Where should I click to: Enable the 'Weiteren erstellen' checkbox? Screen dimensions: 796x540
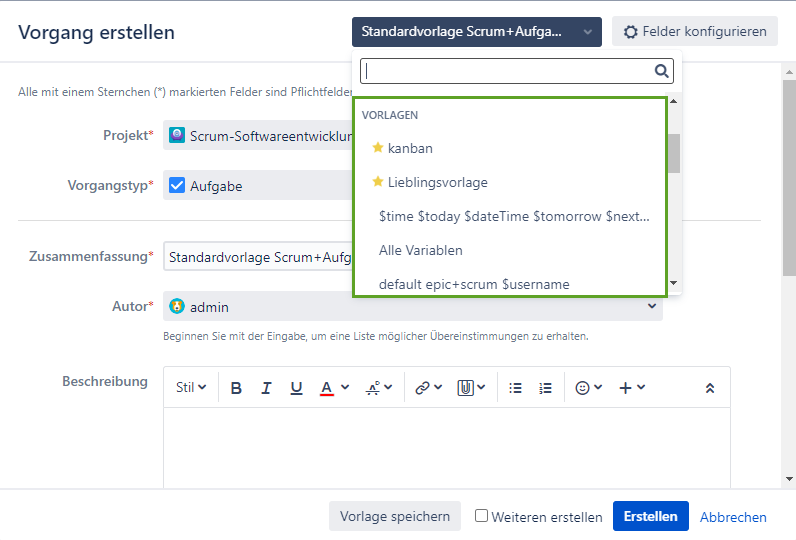pyautogui.click(x=482, y=516)
